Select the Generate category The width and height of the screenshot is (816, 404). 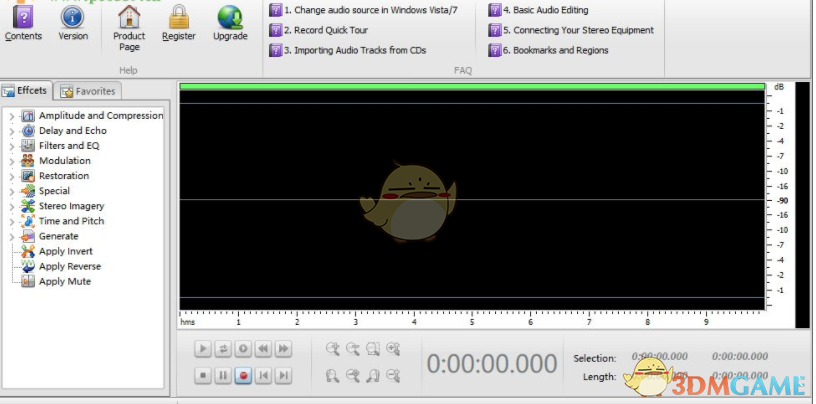click(x=58, y=236)
